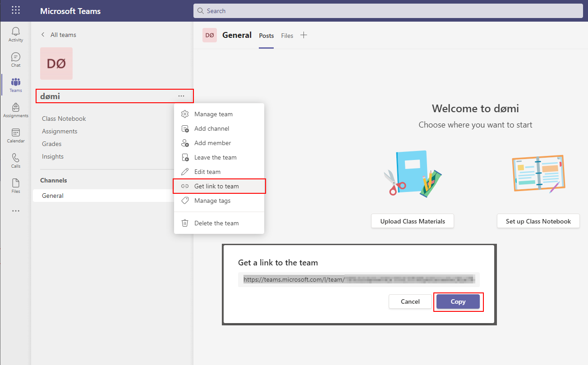Click the open class notebook illustration
The image size is (588, 365).
point(538,173)
